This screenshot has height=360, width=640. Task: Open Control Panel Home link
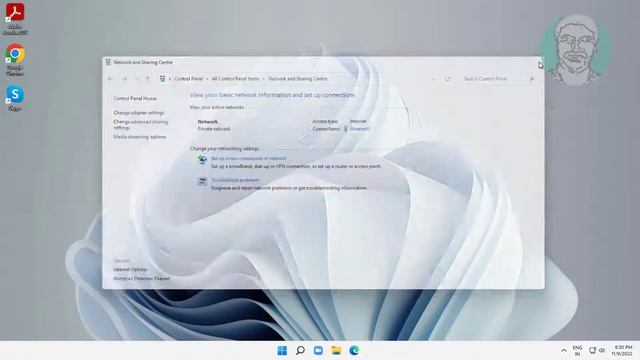(x=135, y=98)
